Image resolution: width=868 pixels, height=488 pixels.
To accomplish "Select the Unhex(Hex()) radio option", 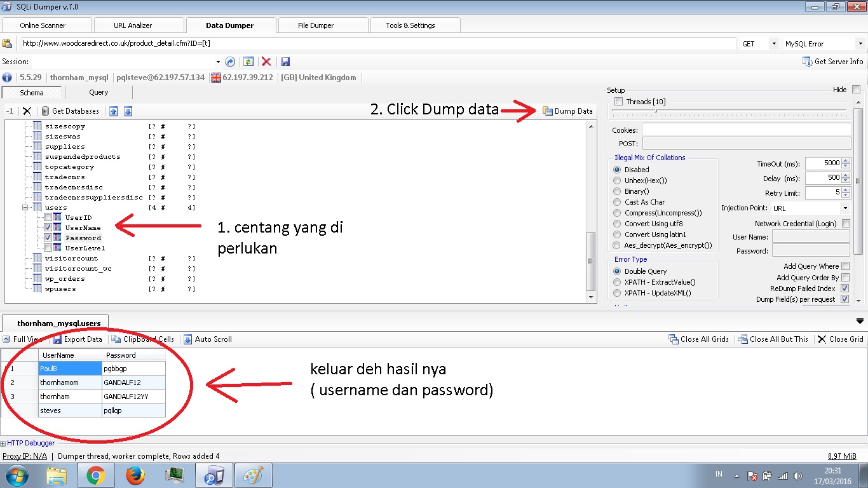I will (x=617, y=180).
